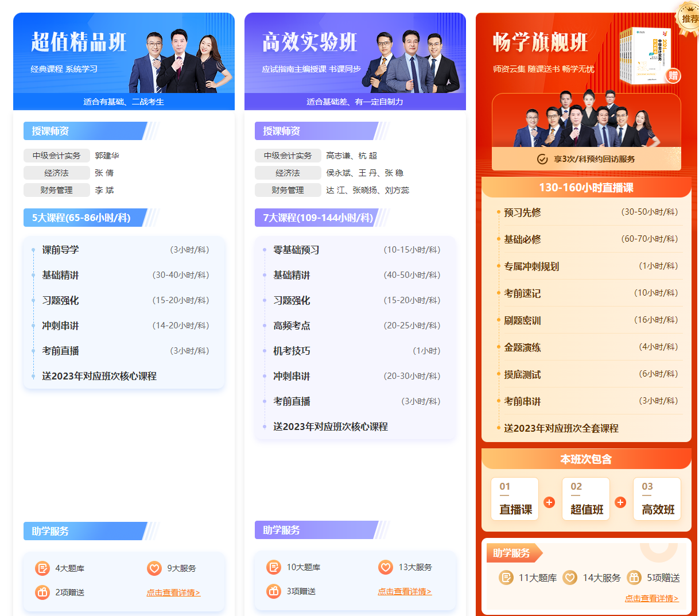
Task: Open 点击查看详情 link in 畅学旗舰班 card
Action: 651,598
